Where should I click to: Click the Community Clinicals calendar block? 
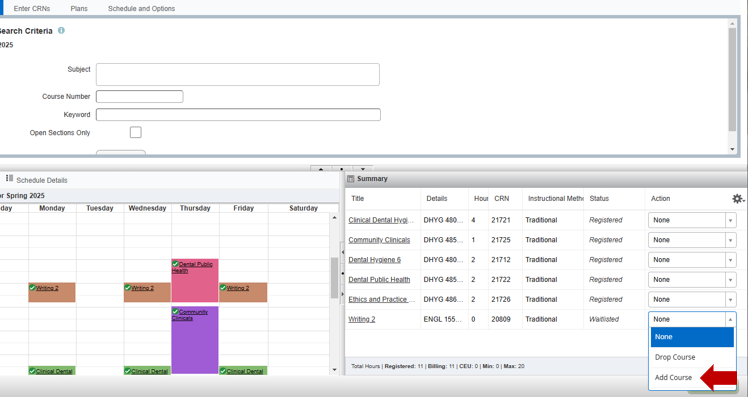pyautogui.click(x=195, y=340)
